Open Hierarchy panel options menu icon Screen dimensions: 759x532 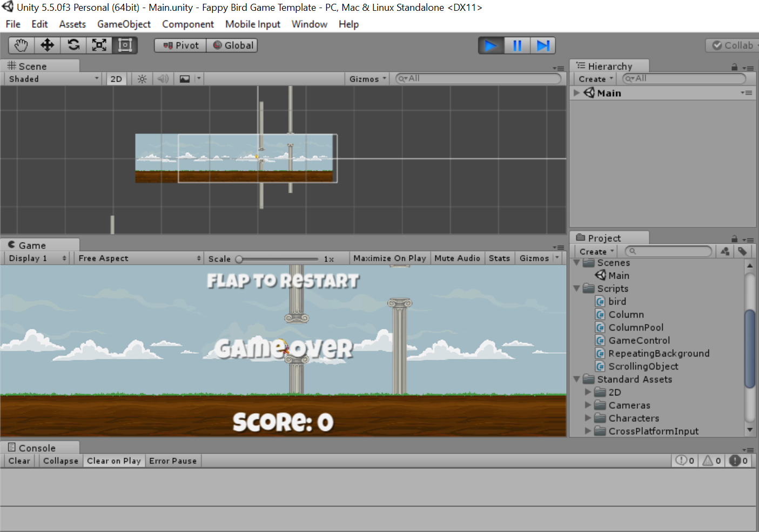(x=748, y=68)
